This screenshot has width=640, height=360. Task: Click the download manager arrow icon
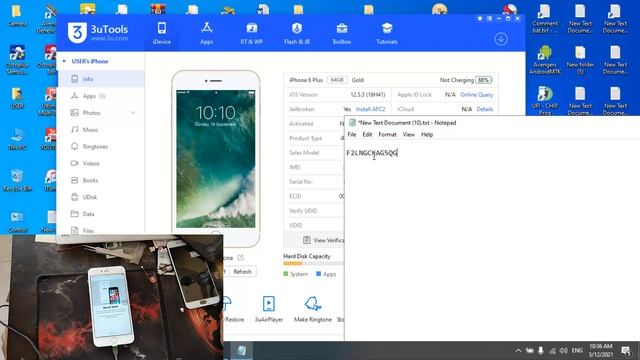(501, 39)
